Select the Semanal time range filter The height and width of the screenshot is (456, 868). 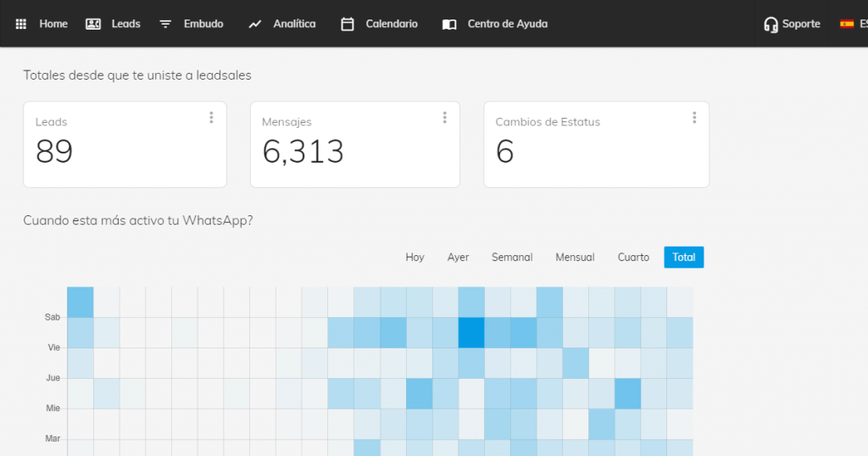pos(512,258)
